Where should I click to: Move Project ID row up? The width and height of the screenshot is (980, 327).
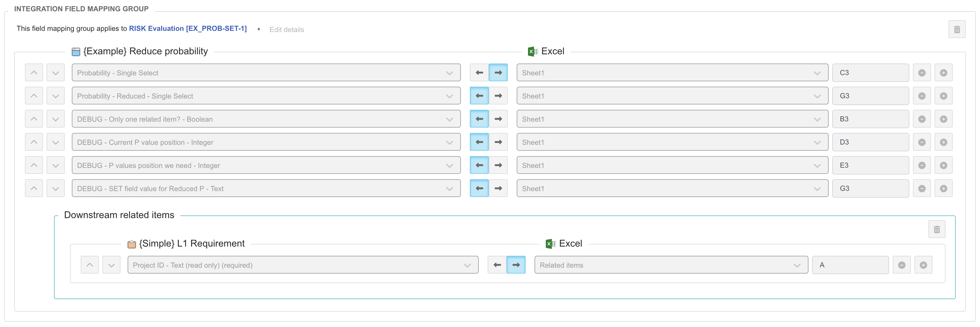pos(90,265)
